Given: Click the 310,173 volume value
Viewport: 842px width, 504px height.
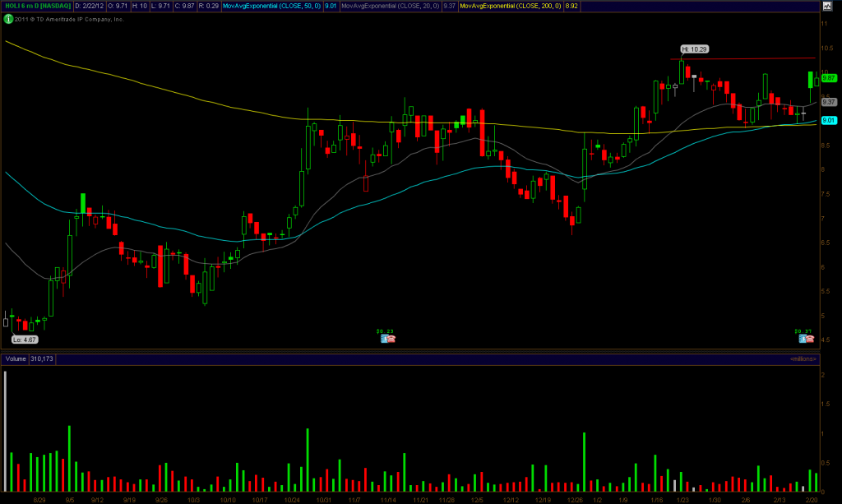Looking at the screenshot, I should [42, 358].
